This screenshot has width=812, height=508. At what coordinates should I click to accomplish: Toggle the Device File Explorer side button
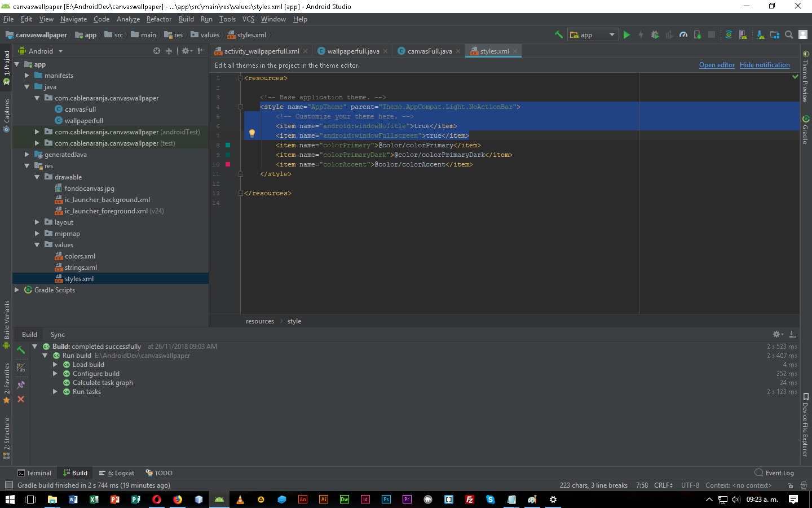[x=805, y=424]
